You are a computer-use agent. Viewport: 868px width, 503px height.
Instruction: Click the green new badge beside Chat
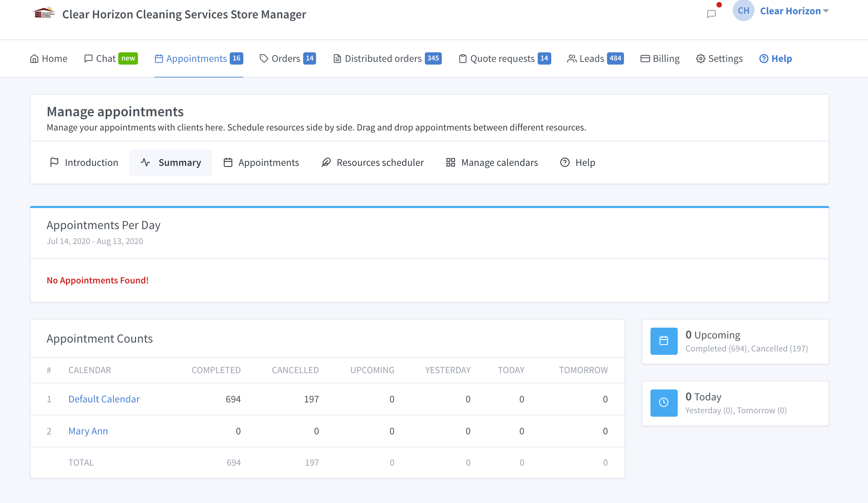(x=128, y=58)
